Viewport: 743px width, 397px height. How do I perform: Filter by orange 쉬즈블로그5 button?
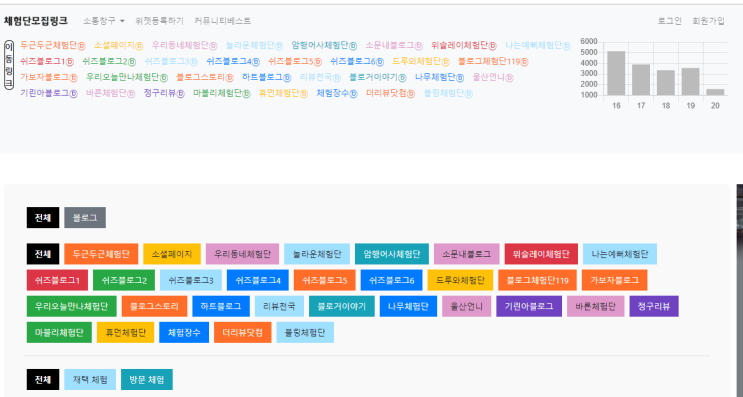point(325,280)
